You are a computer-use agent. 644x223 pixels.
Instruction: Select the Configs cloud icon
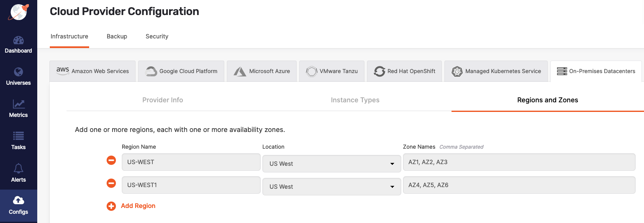point(18,200)
